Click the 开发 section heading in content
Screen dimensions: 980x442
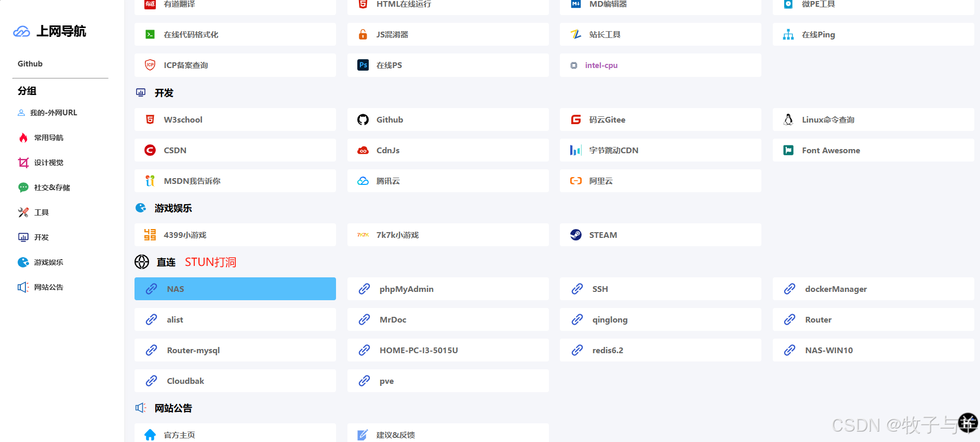(164, 93)
